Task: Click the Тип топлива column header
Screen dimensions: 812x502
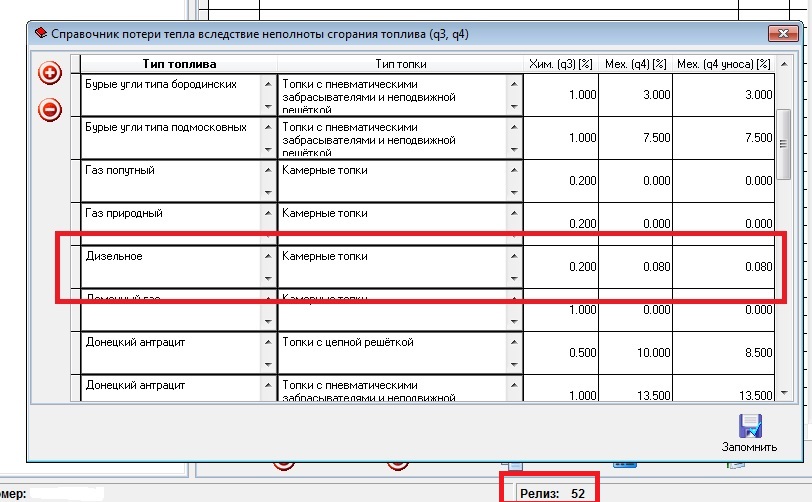Action: [176, 64]
